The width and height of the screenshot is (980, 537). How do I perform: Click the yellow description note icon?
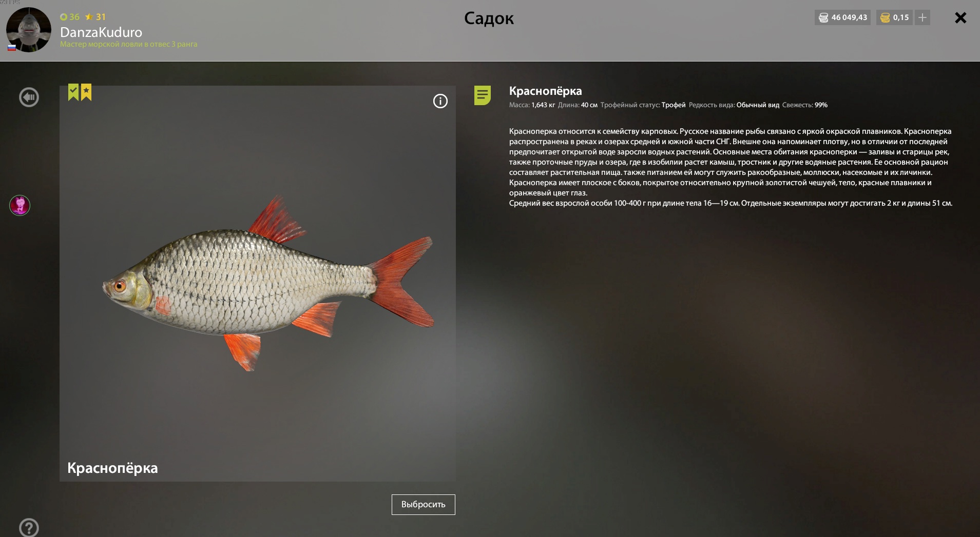(x=483, y=95)
